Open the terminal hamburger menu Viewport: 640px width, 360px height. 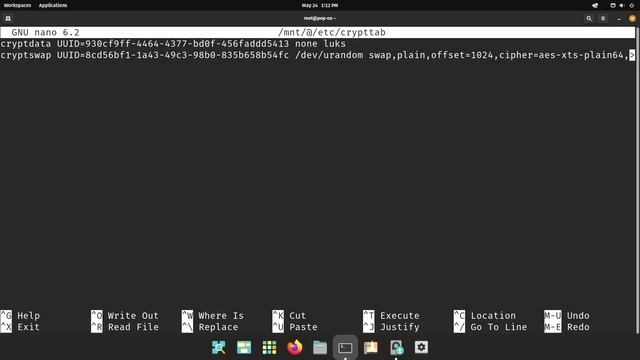[603, 18]
